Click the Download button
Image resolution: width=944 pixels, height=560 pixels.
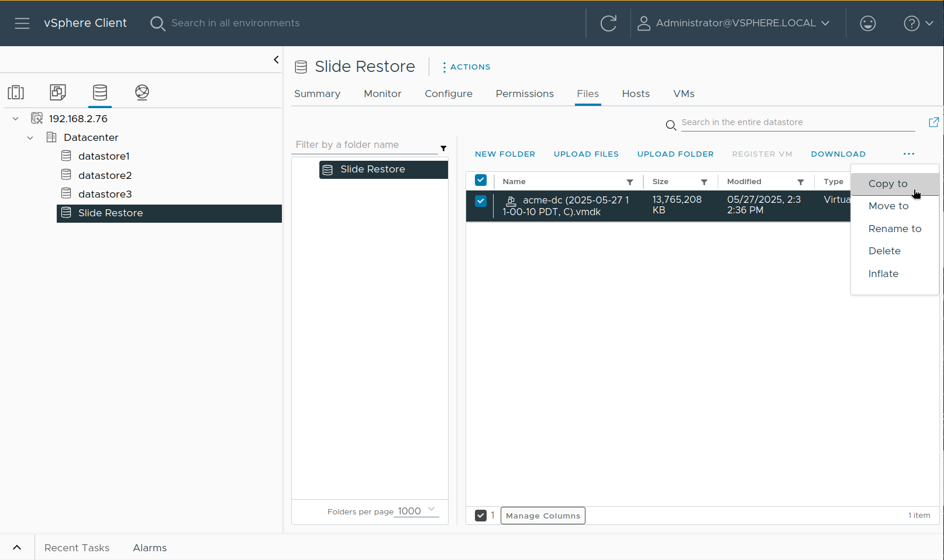click(x=838, y=154)
